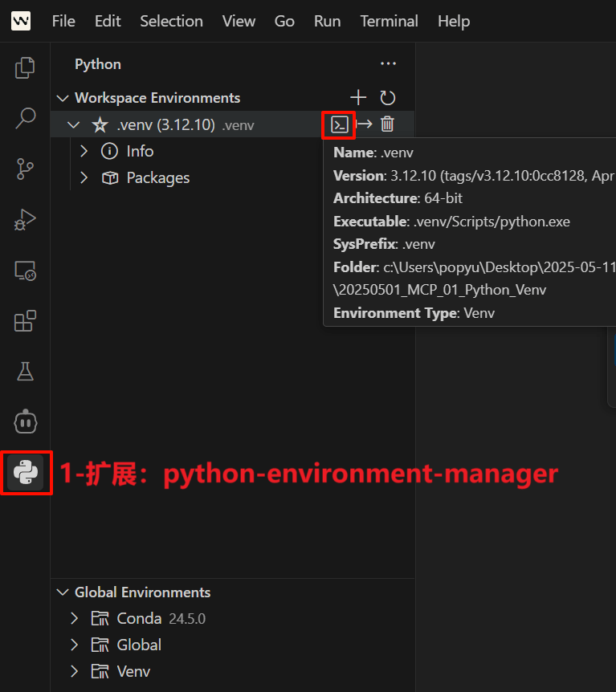Click the Conda environment manager icon
The image size is (616, 692).
click(100, 619)
